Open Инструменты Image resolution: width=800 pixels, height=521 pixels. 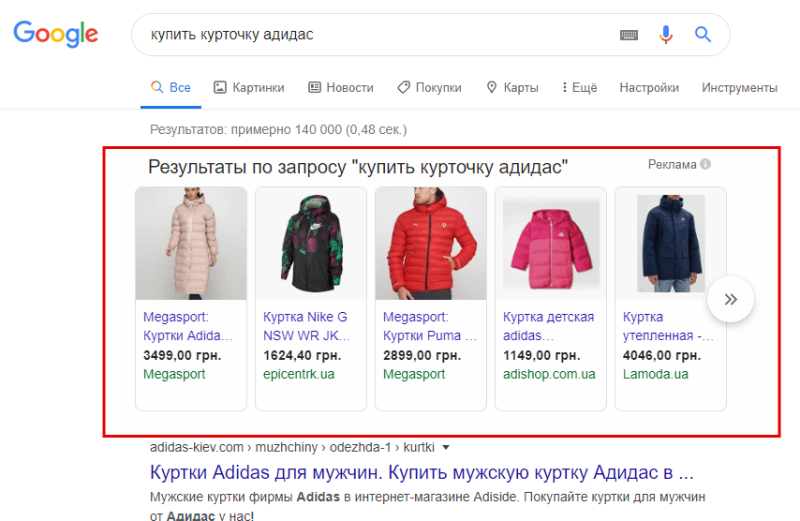[739, 88]
